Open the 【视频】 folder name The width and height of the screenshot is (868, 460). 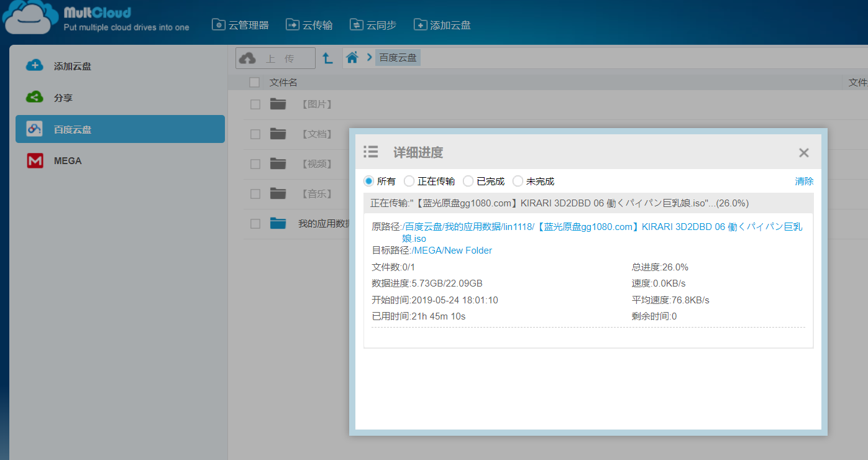tap(317, 164)
